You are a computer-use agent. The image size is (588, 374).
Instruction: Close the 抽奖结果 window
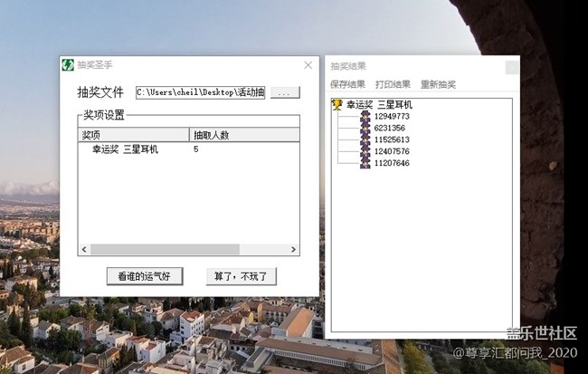[512, 68]
